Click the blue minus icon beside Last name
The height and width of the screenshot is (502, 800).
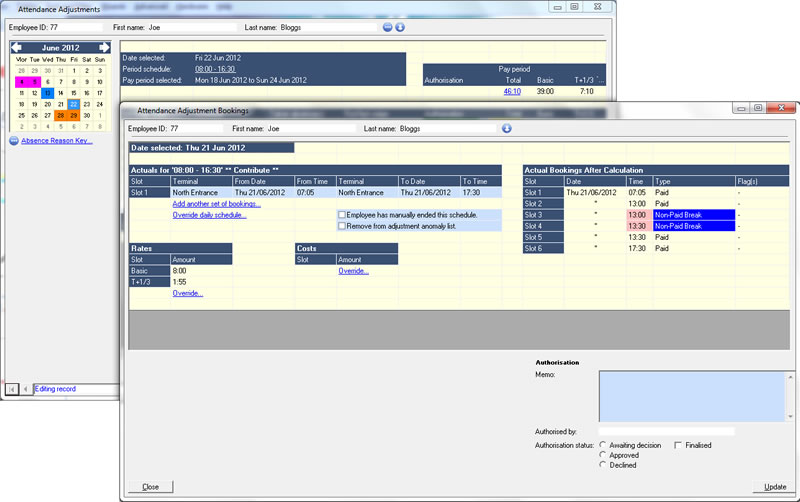point(388,28)
